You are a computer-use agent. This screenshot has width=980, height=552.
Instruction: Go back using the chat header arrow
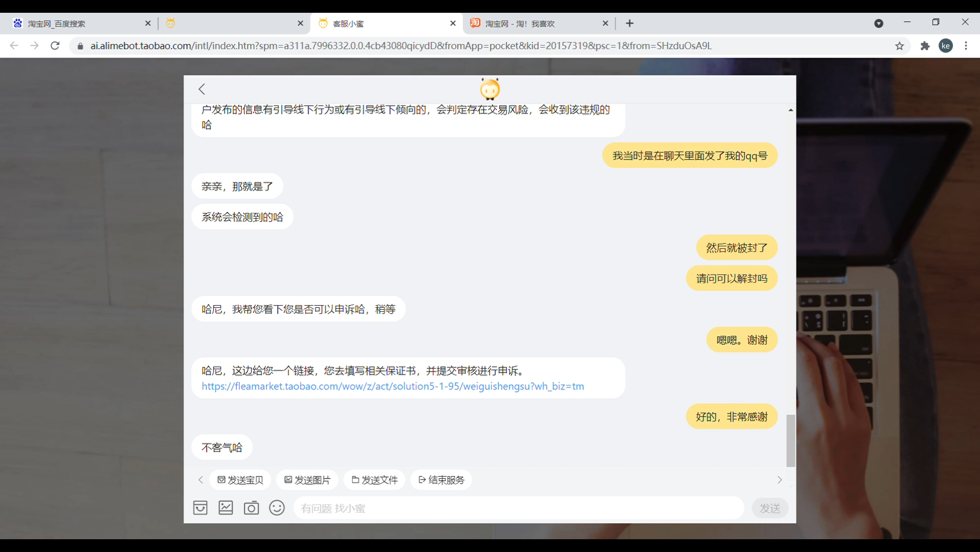[x=202, y=89]
